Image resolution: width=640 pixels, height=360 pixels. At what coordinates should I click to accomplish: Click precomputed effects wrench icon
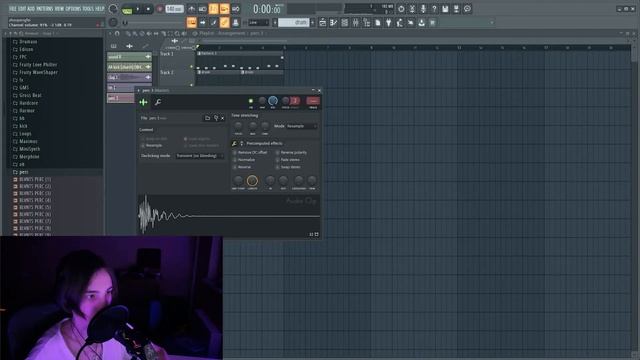234,143
